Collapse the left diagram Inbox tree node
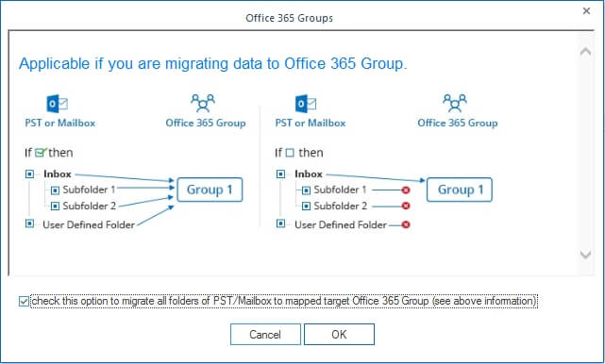This screenshot has width=605, height=364. tap(29, 174)
